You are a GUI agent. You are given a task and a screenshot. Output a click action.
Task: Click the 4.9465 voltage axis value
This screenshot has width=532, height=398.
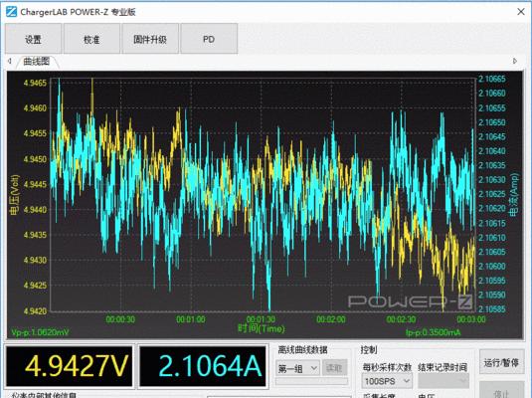pyautogui.click(x=35, y=83)
